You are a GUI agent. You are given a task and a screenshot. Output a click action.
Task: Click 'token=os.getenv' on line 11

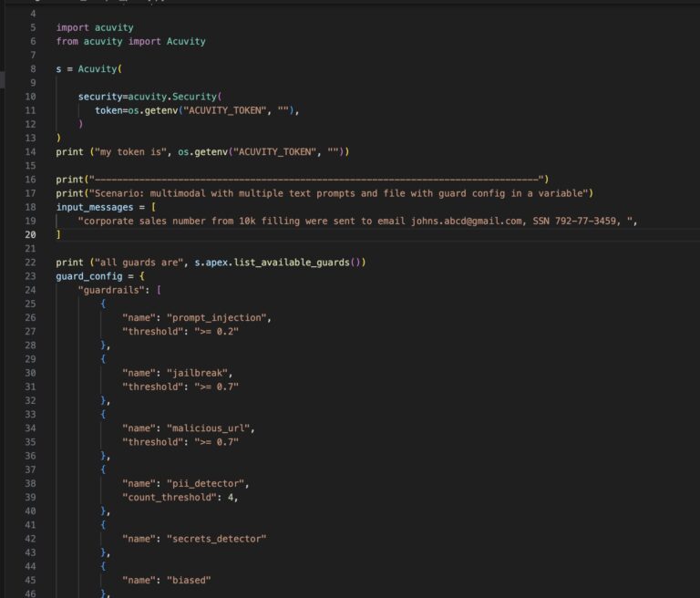[136, 110]
